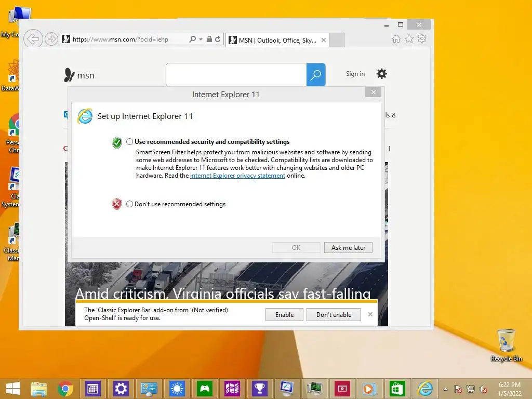This screenshot has height=399, width=532.
Task: Click the address bar search magnifier
Action: pos(192,39)
